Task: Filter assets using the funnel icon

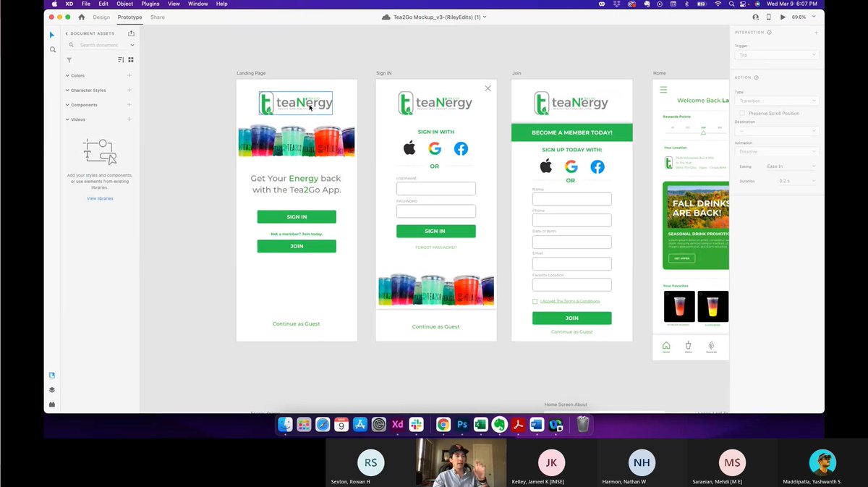Action: [x=69, y=60]
